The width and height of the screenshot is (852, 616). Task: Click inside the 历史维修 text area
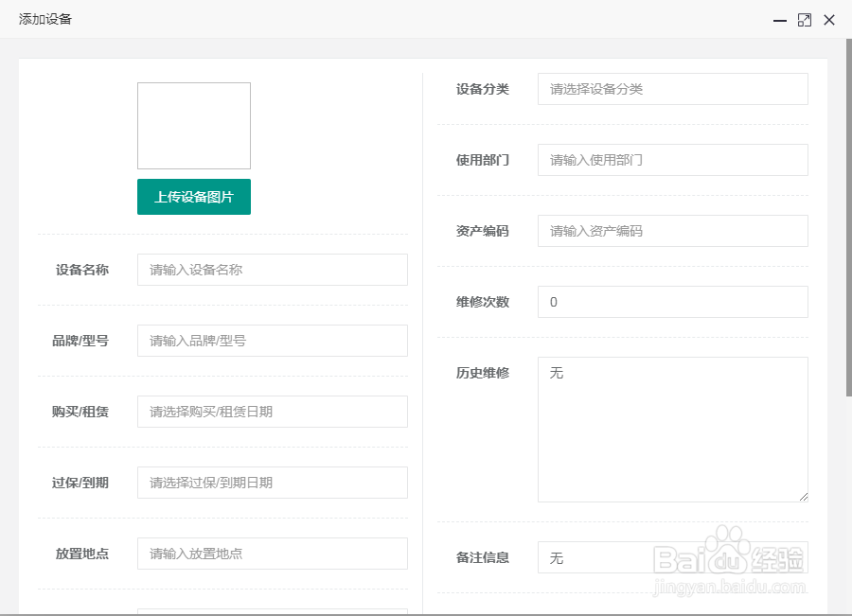click(x=673, y=430)
